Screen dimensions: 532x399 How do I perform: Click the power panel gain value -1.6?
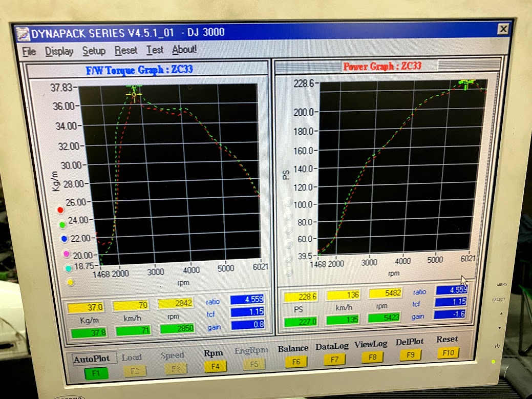point(450,314)
